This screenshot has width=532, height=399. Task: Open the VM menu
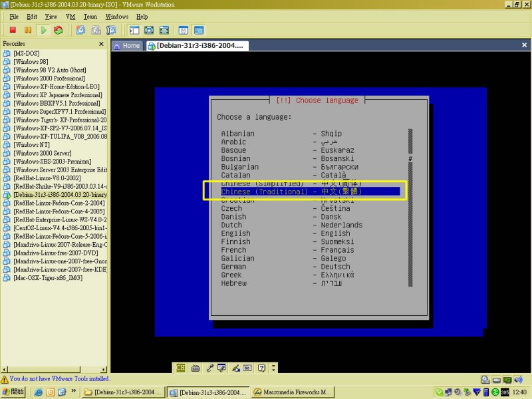70,17
